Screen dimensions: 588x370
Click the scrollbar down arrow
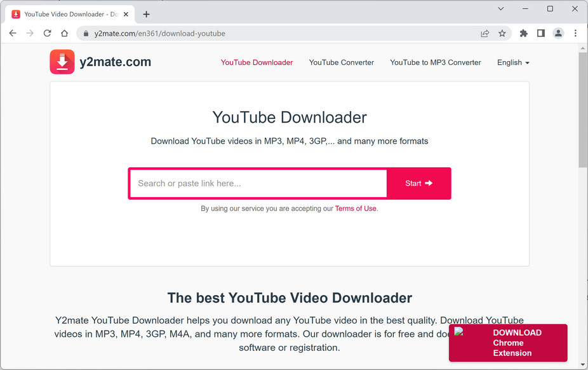tap(583, 365)
